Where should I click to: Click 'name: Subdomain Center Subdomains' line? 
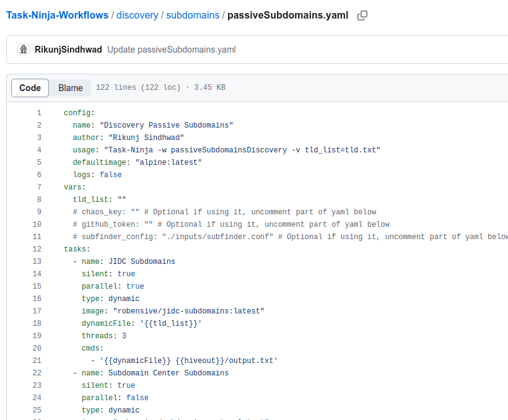(151, 373)
